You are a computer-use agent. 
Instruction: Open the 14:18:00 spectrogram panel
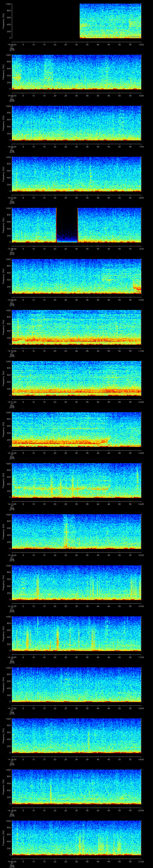coord(76,736)
